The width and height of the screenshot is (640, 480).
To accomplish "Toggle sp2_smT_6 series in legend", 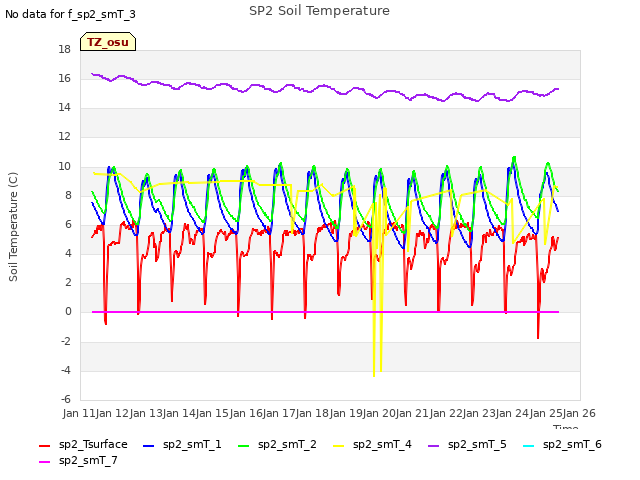I will pyautogui.click(x=563, y=444).
